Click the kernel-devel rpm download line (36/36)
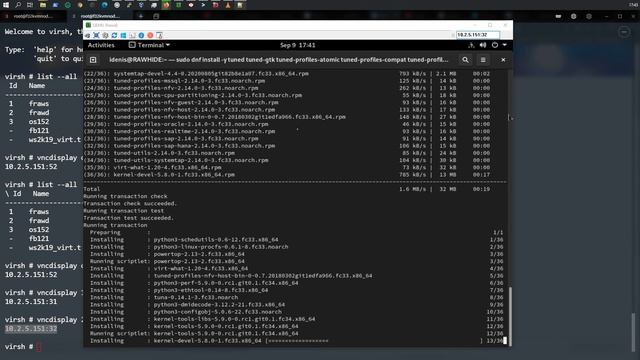The height and width of the screenshot is (360, 640). click(x=287, y=175)
